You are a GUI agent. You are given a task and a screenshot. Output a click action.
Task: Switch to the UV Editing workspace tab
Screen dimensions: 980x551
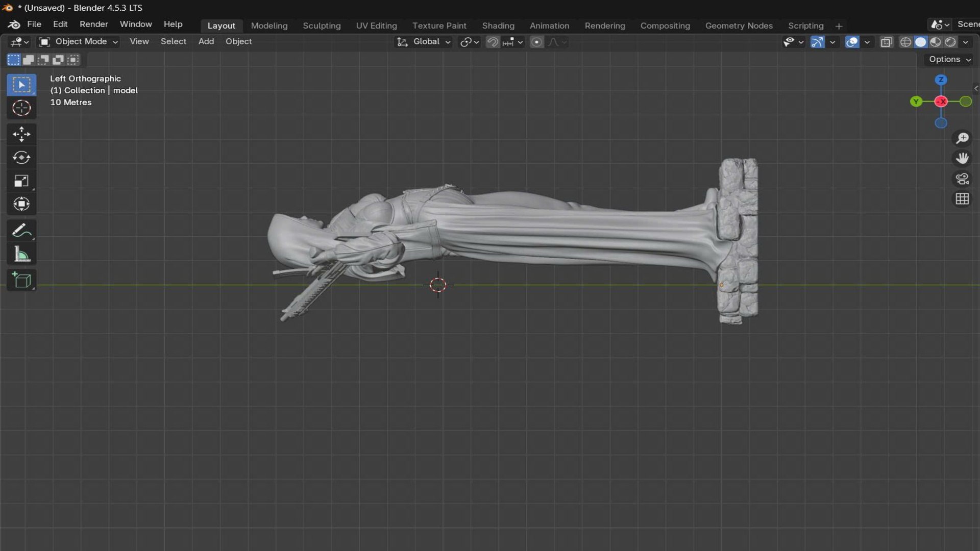coord(376,26)
